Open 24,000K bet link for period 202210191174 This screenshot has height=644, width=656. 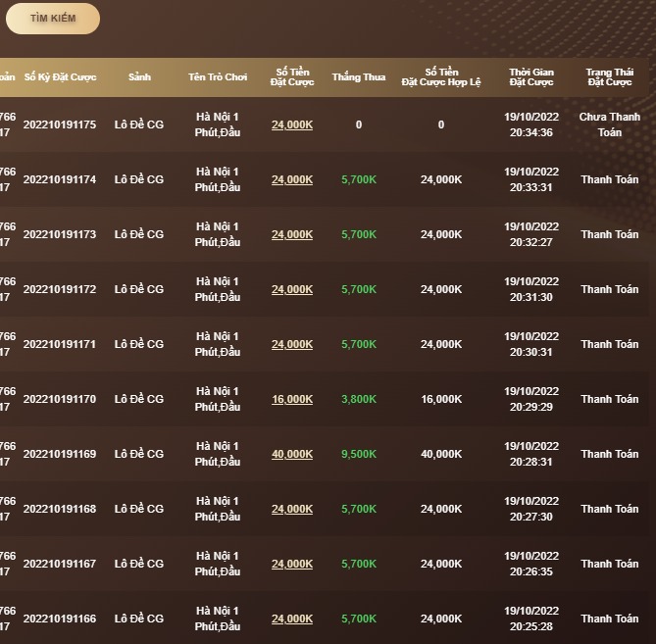click(292, 180)
